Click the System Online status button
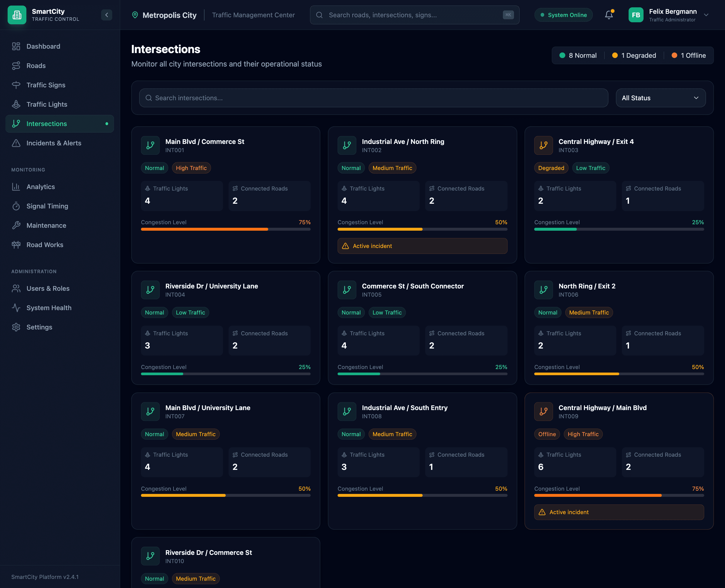The height and width of the screenshot is (588, 725). pyautogui.click(x=563, y=15)
